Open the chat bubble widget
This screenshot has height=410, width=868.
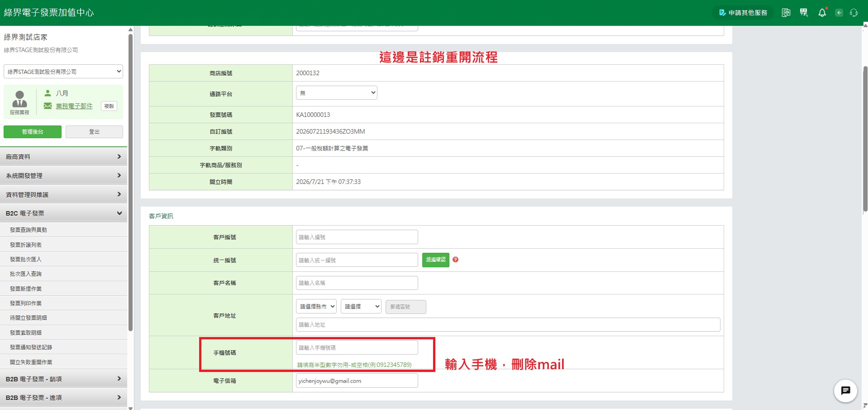pos(845,391)
